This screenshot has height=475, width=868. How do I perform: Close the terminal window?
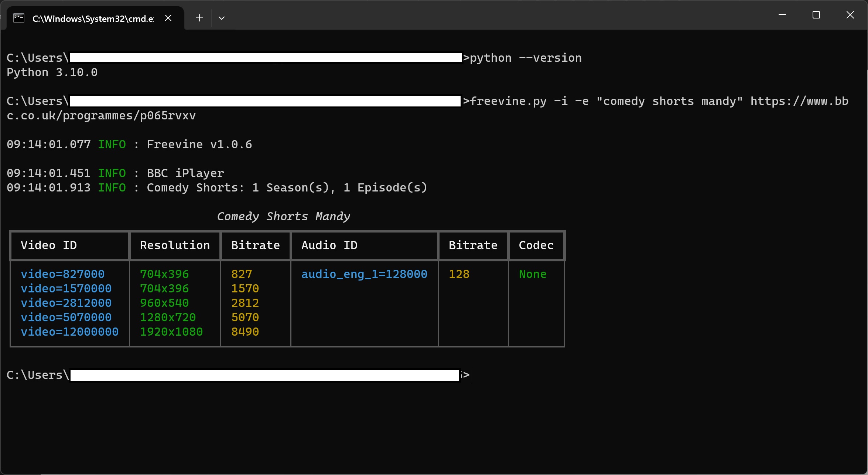tap(850, 15)
